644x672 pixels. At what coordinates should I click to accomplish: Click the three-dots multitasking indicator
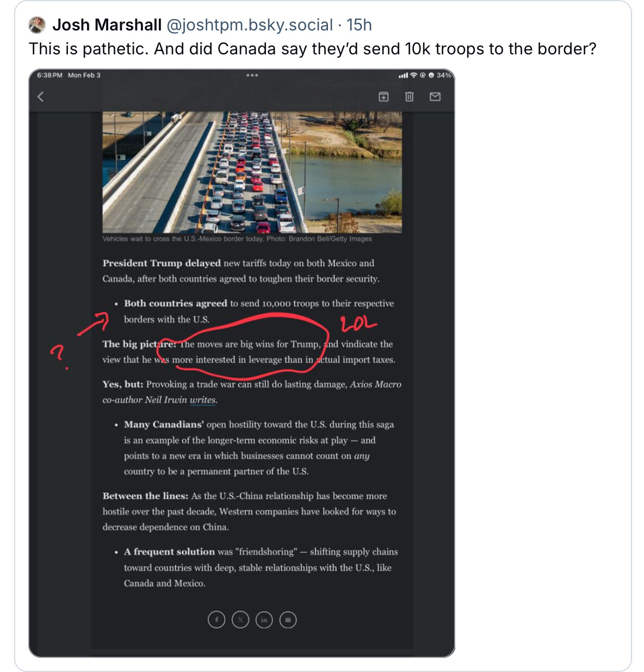(252, 75)
